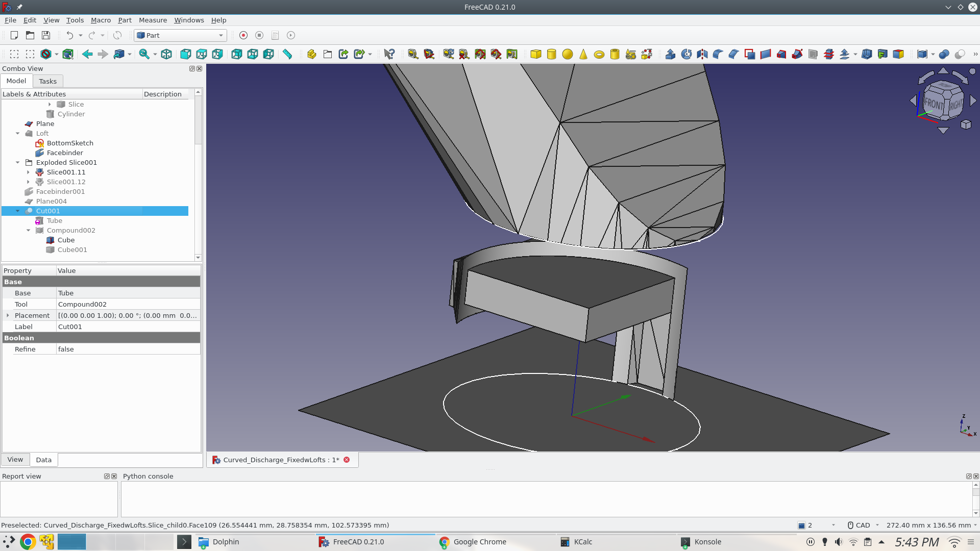The width and height of the screenshot is (980, 551).
Task: Create a Cone primitive from the toolbar
Action: coord(583,54)
